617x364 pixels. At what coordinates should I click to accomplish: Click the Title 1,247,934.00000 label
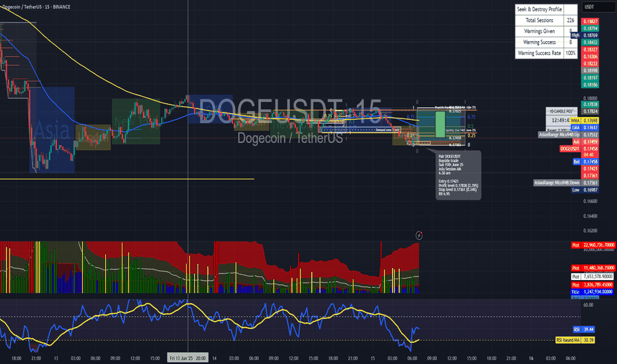click(x=593, y=292)
